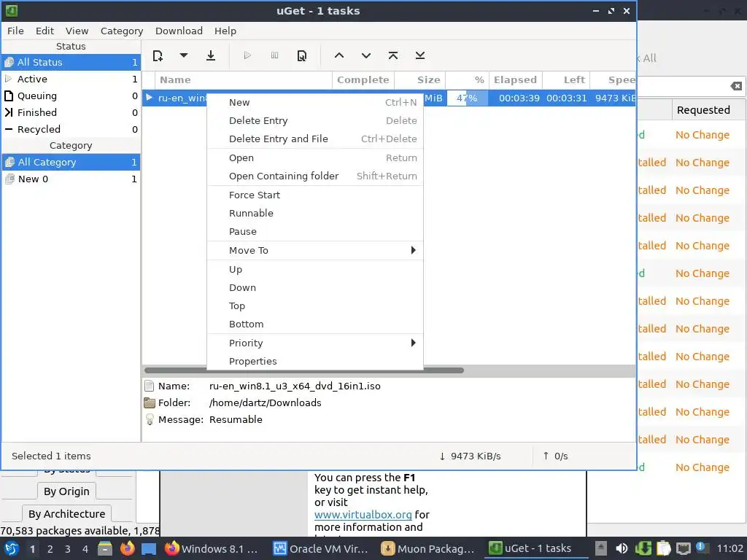The width and height of the screenshot is (747, 560).
Task: Expand the Priority submenu
Action: click(x=315, y=343)
